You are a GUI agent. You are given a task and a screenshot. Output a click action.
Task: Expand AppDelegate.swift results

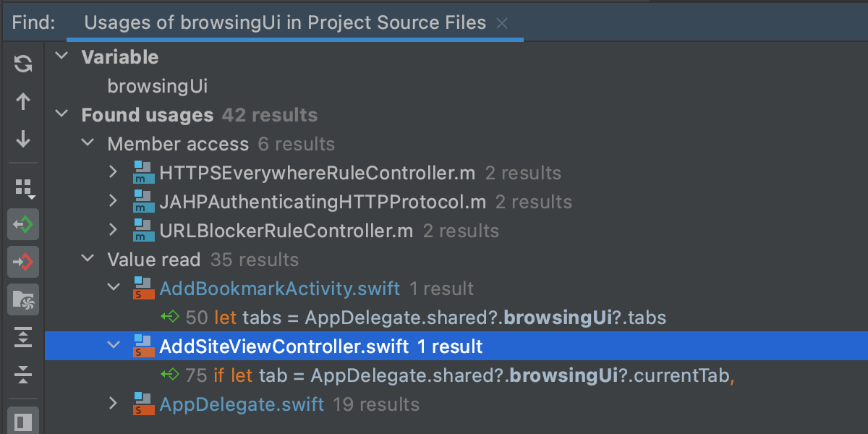coord(113,404)
